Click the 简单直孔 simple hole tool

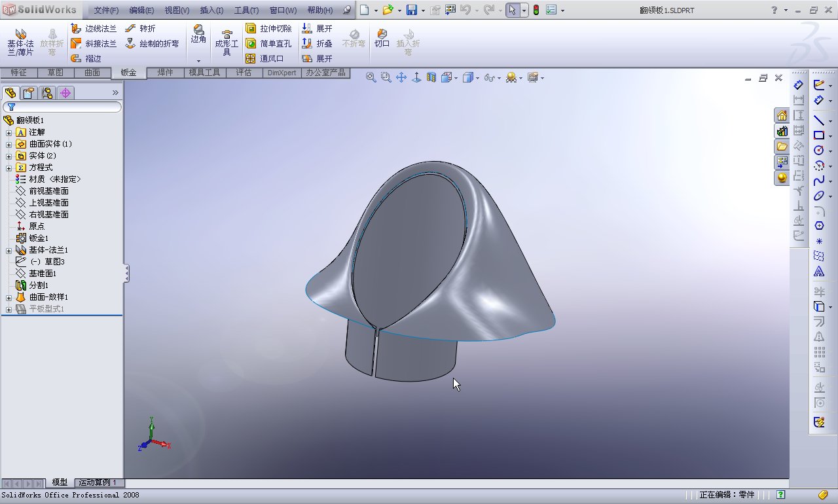[268, 44]
